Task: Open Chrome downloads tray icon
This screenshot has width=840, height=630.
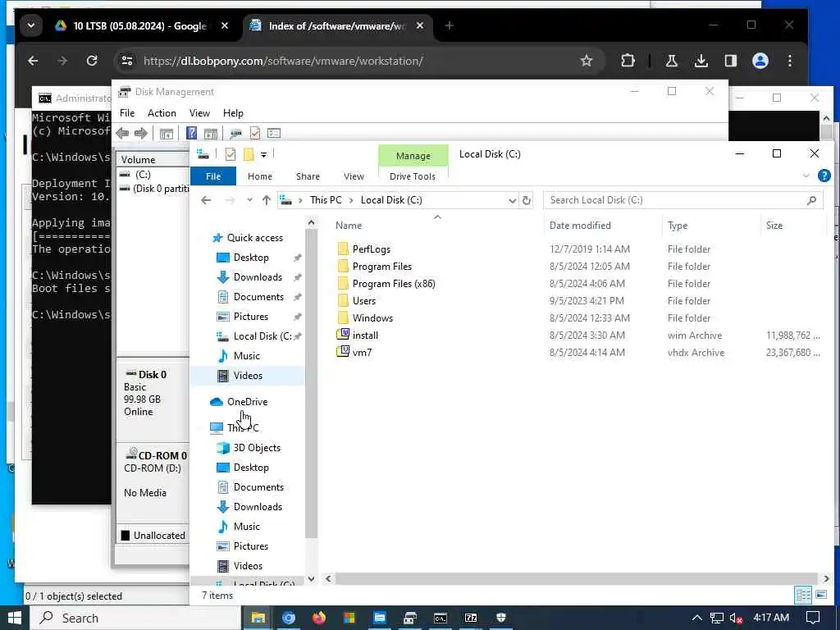Action: pos(701,61)
